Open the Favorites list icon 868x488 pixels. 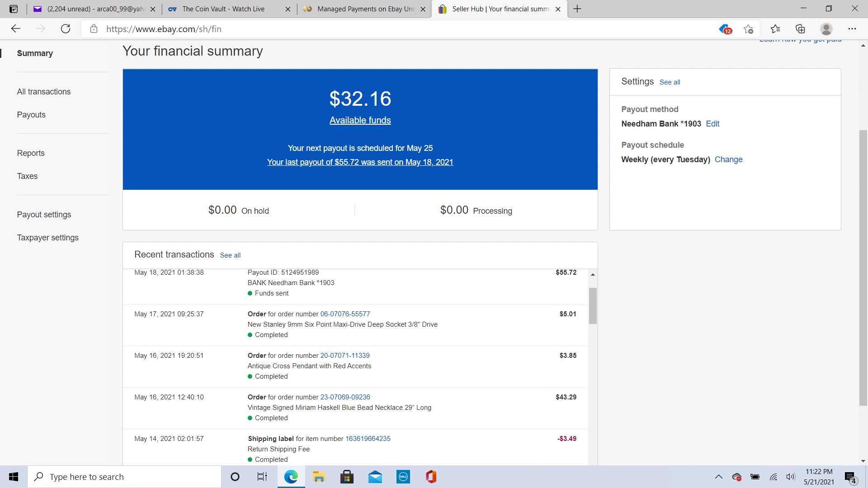point(775,29)
